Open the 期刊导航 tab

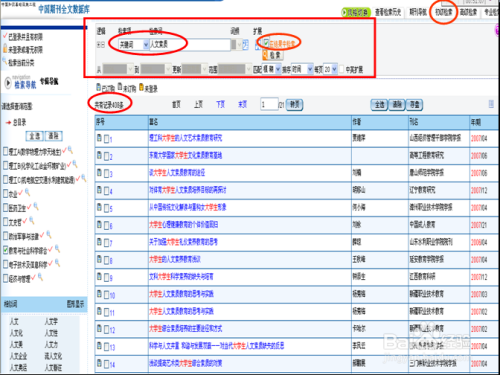418,12
